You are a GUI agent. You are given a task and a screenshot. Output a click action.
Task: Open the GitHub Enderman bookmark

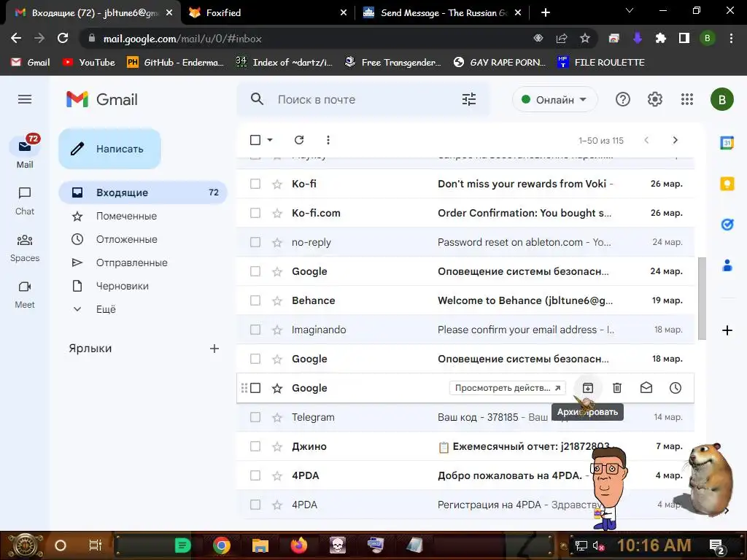point(175,63)
